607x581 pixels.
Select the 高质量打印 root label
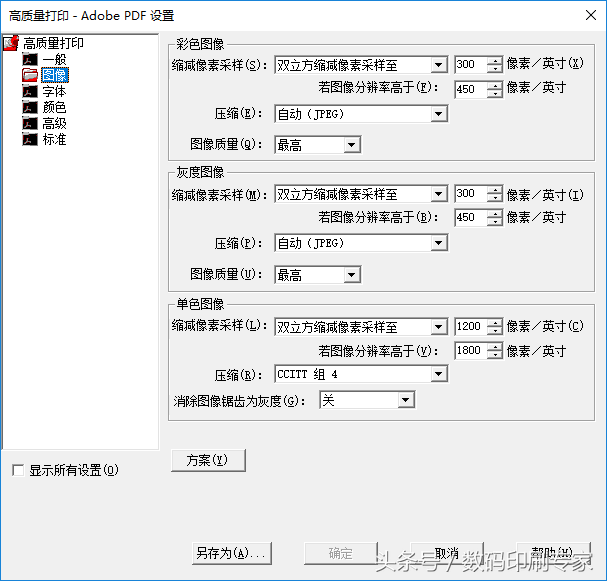[x=53, y=43]
